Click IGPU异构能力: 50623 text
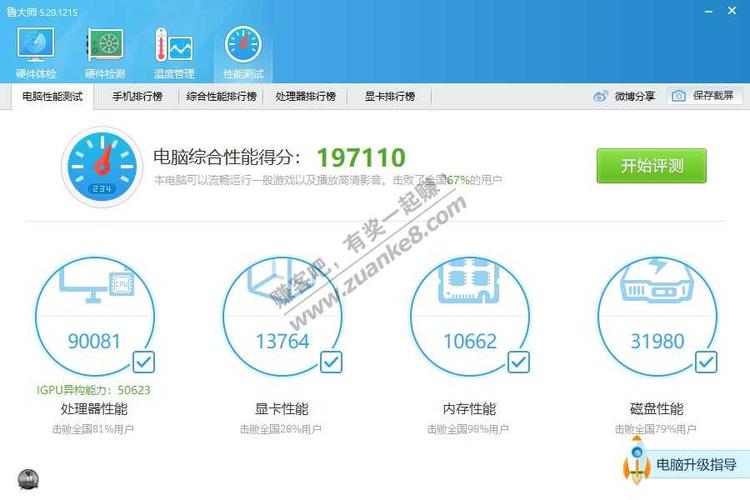The width and height of the screenshot is (750, 500). pyautogui.click(x=94, y=390)
